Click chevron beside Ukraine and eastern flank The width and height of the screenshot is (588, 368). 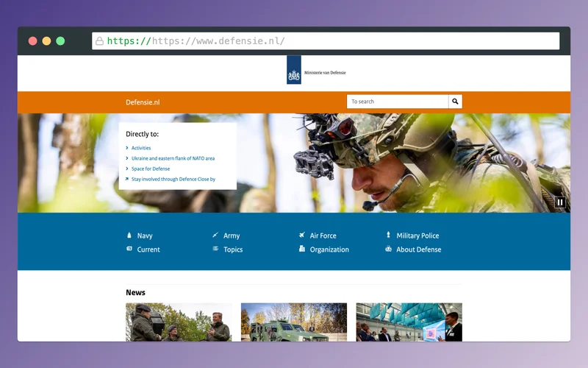coord(127,158)
